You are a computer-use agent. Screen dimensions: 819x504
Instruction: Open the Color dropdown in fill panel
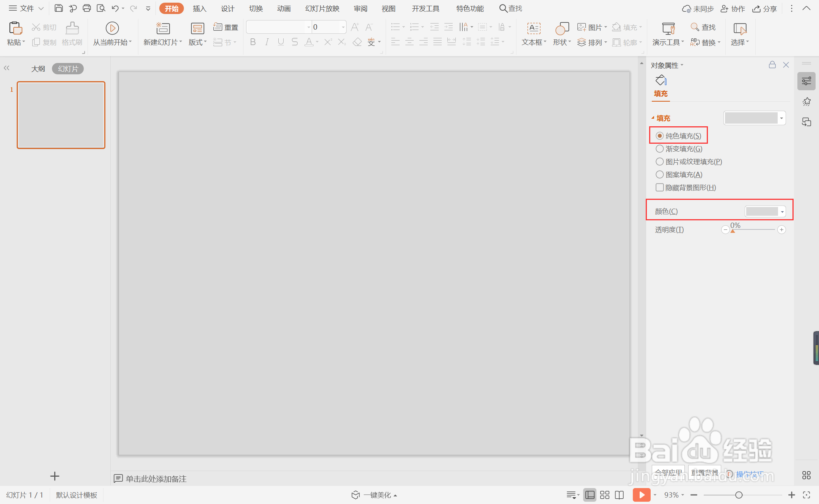[x=782, y=212]
